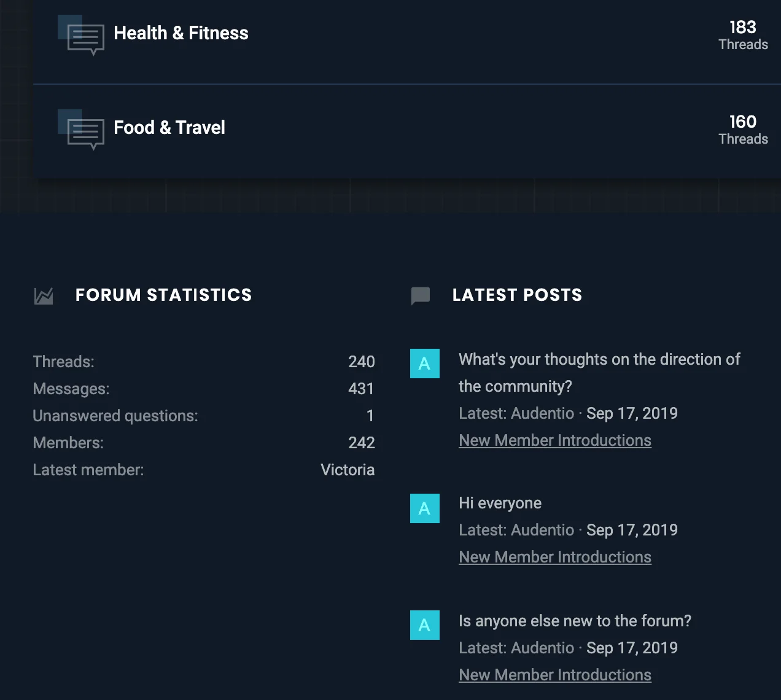Click the avatar beside "Hi everyone"
The height and width of the screenshot is (700, 781).
[424, 508]
